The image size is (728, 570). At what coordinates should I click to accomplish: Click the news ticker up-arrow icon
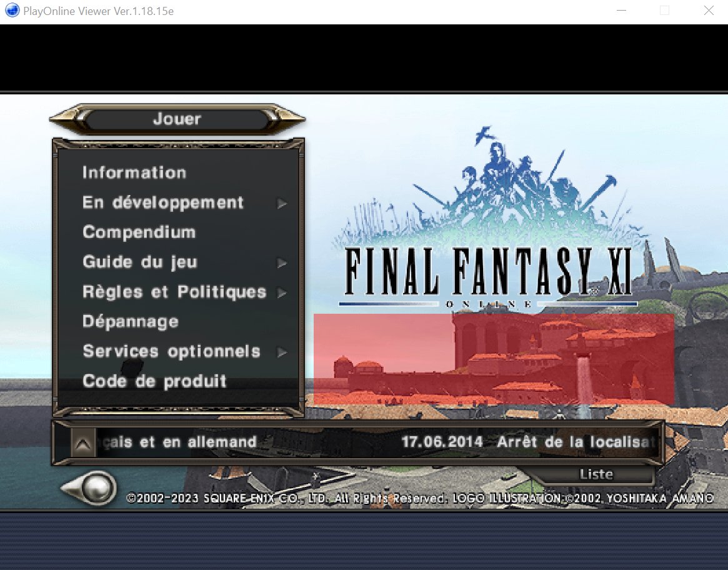click(83, 442)
